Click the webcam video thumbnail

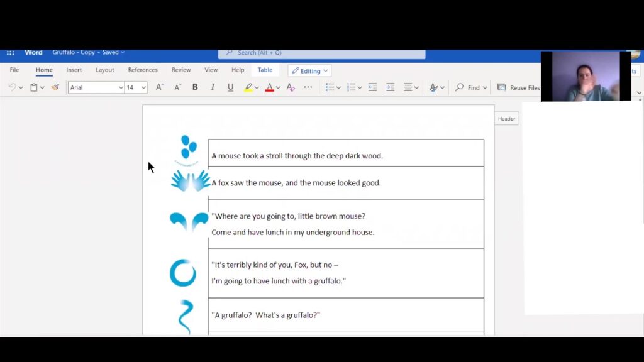click(586, 76)
